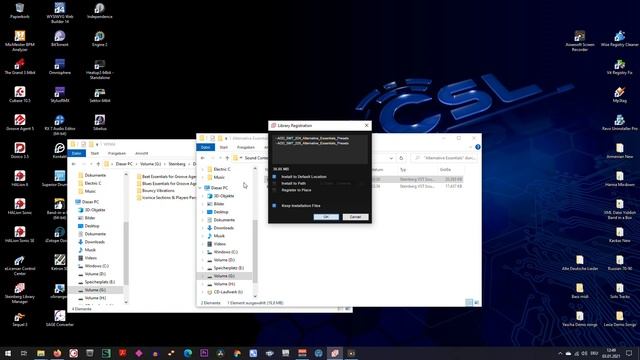The height and width of the screenshot is (360, 640).
Task: Open the Start ribbon tab in front Explorer
Action: [224, 147]
